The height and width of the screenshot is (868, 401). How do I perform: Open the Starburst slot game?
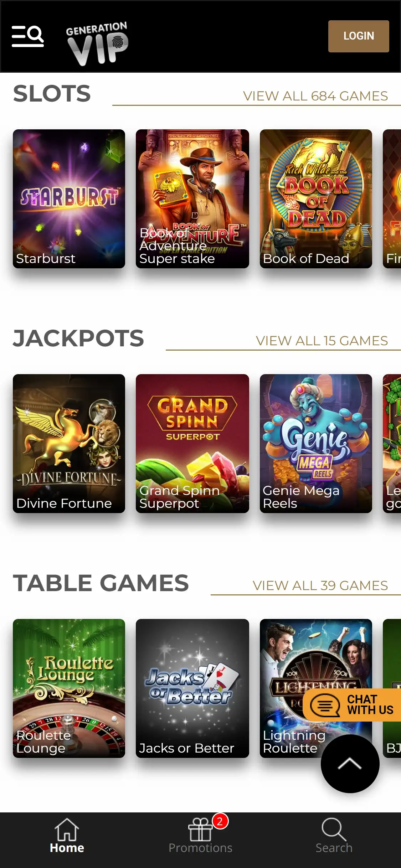click(69, 199)
